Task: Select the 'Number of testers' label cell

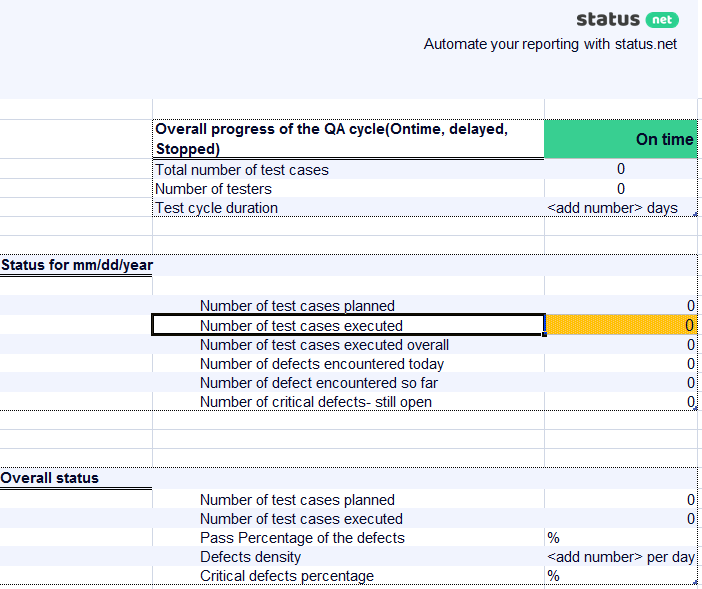Action: point(348,188)
